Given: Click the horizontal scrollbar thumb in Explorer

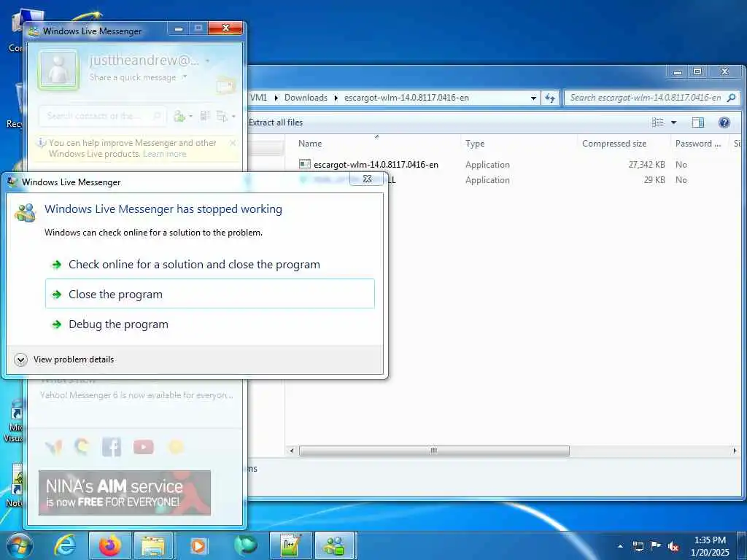Looking at the screenshot, I should click(434, 451).
